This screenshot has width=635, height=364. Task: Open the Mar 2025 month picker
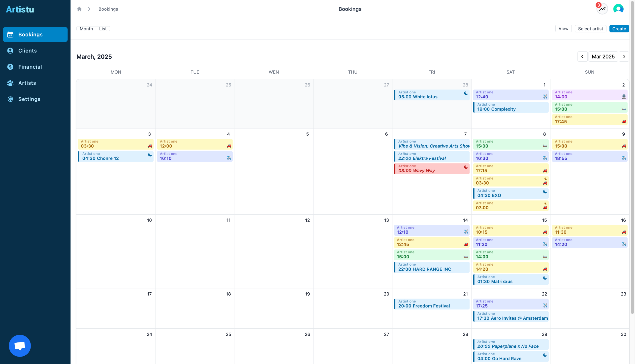(x=603, y=56)
